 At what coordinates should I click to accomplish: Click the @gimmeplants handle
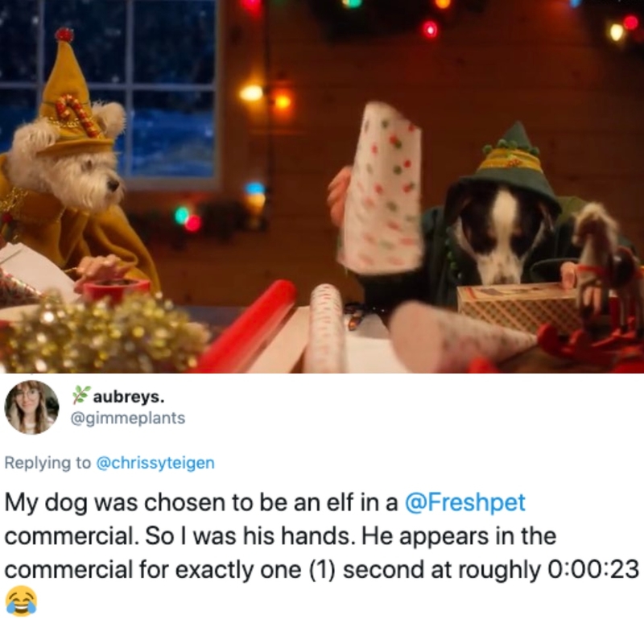[128, 418]
